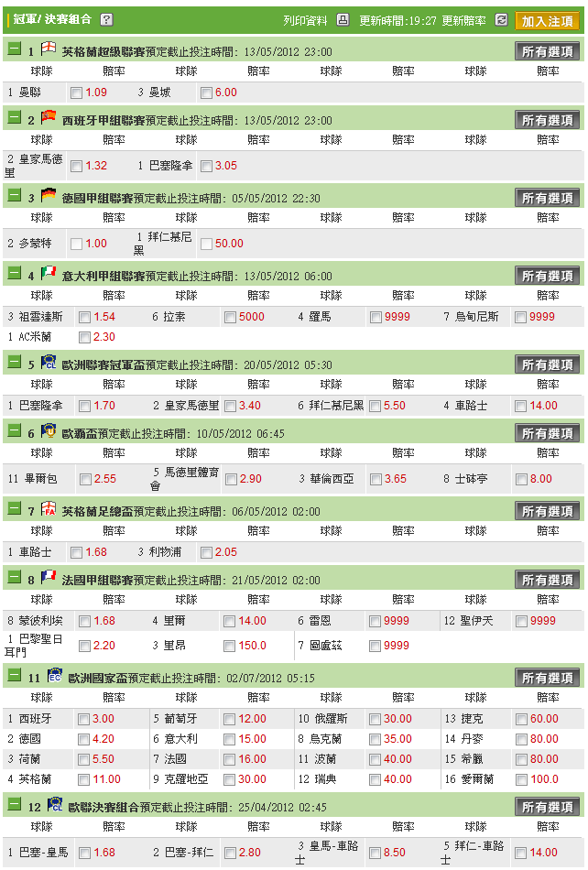Click the Spain flag icon for 西班牙甲組聯賽
This screenshot has height=870, width=588.
49,117
